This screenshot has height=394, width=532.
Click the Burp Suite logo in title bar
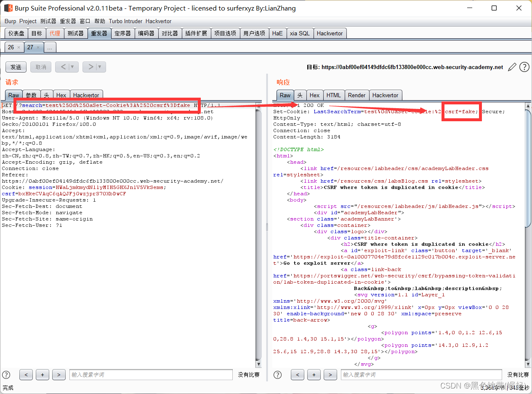[8, 8]
